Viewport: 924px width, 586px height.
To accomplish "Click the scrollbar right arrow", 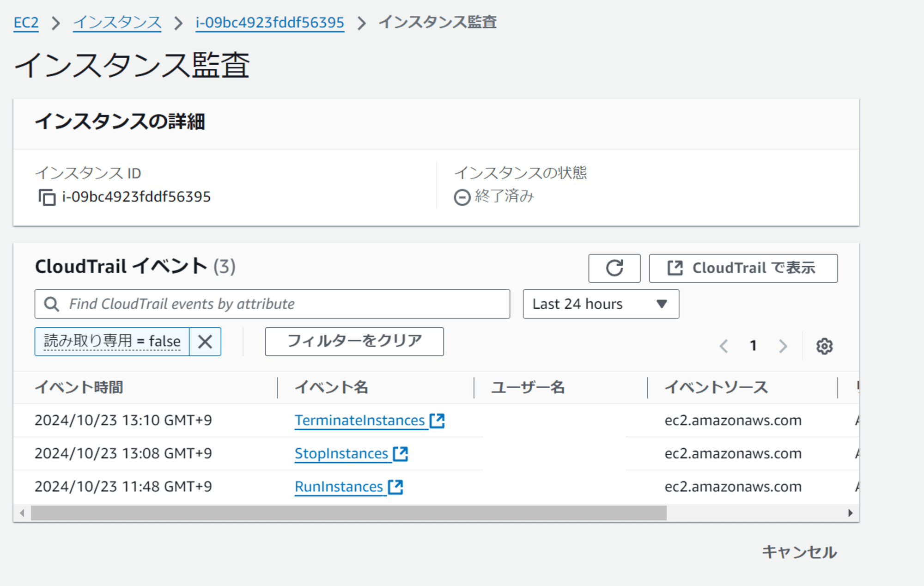I will tap(851, 513).
